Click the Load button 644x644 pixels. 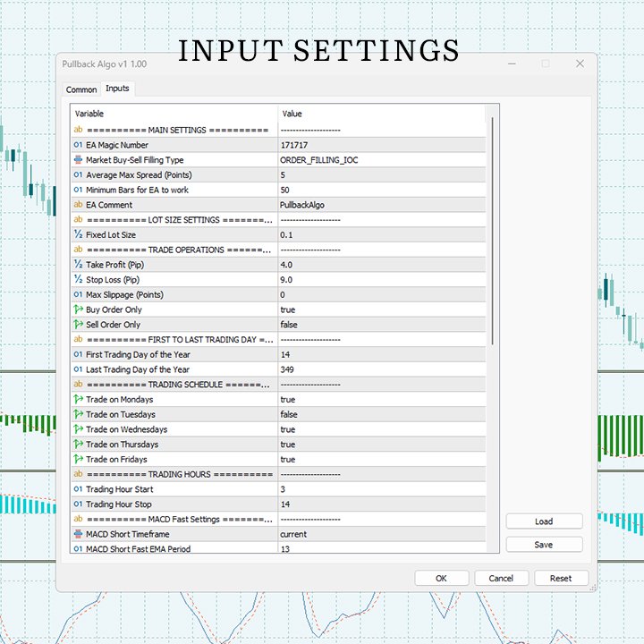pos(544,521)
